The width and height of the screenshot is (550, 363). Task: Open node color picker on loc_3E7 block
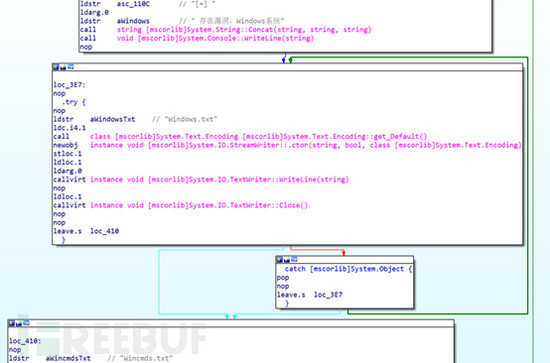56,67
